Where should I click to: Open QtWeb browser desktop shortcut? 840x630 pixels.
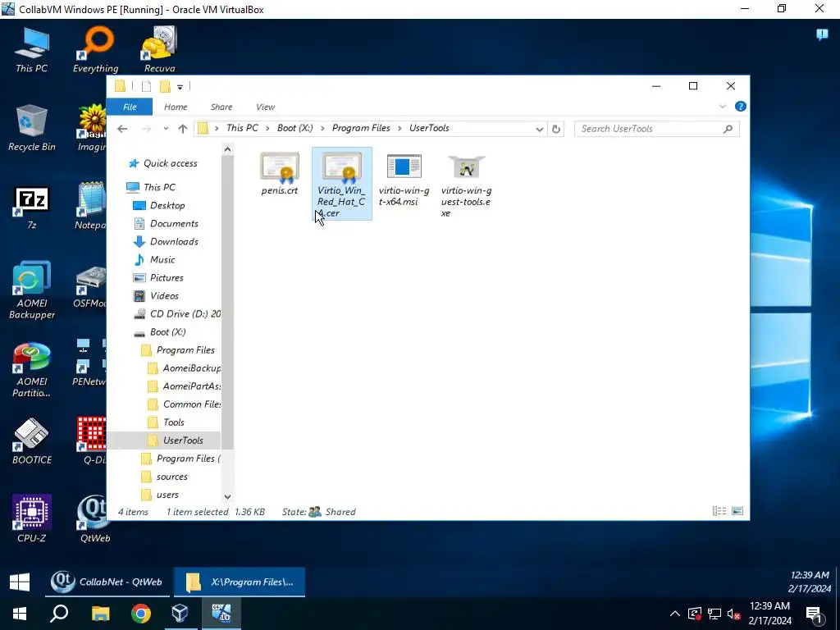[95, 518]
